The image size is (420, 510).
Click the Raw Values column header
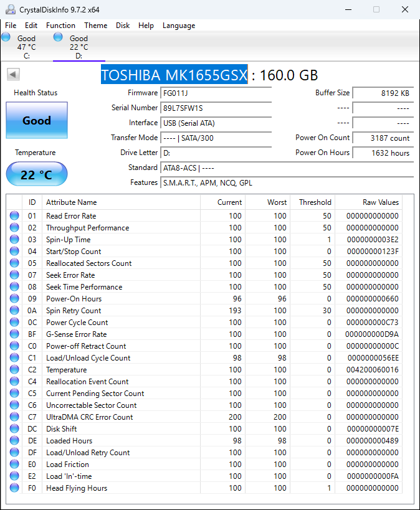369,202
